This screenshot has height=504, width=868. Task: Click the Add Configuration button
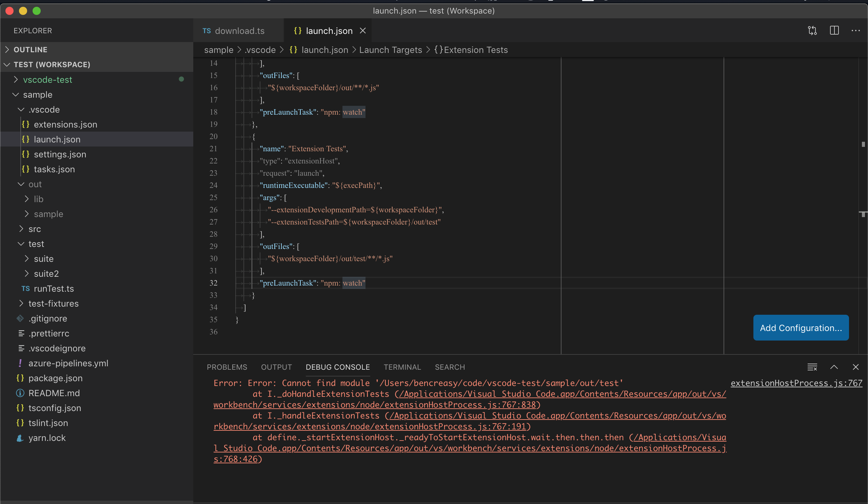coord(801,328)
